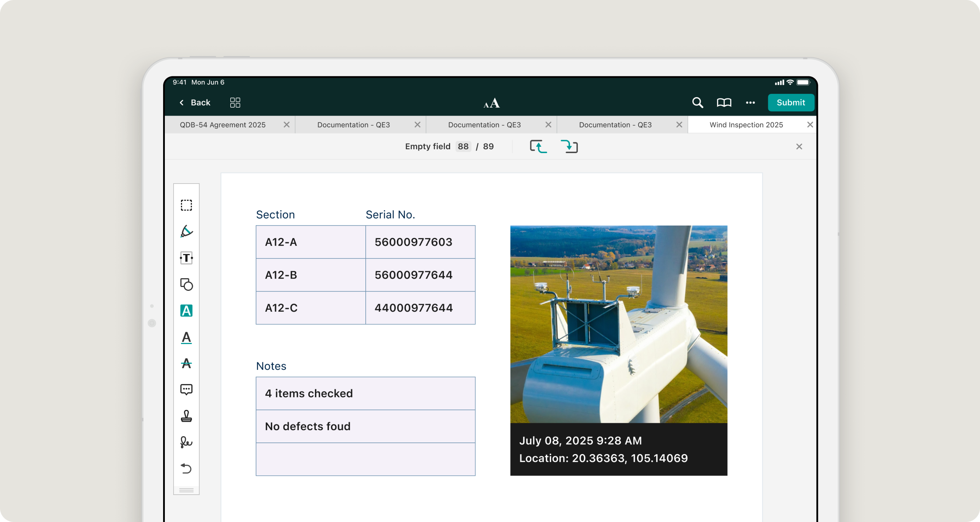This screenshot has height=522, width=980.
Task: Switch to QDB-54 Agreement 2025 tab
Action: tap(223, 125)
